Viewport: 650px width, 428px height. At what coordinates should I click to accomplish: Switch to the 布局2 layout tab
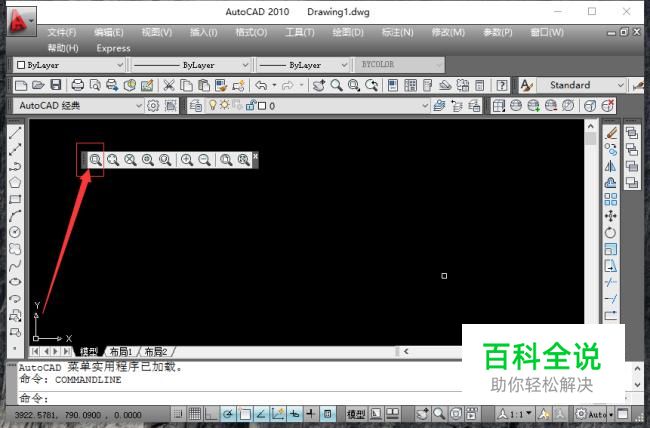155,352
